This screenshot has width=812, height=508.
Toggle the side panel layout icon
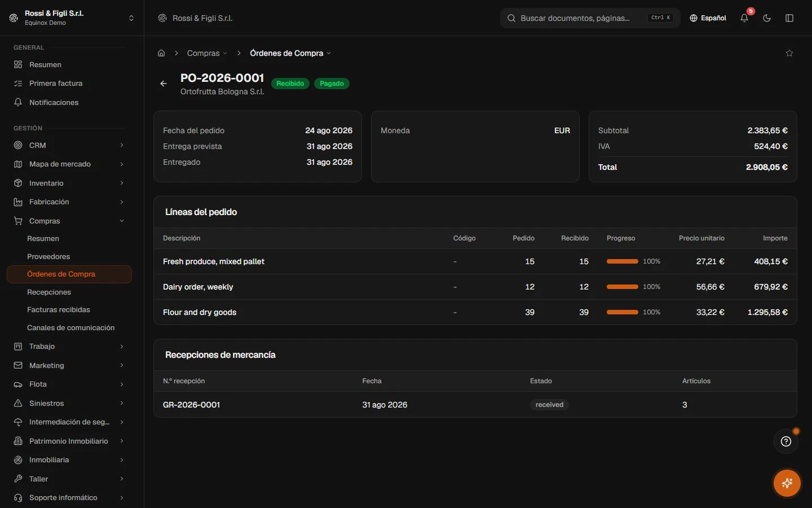coord(789,18)
